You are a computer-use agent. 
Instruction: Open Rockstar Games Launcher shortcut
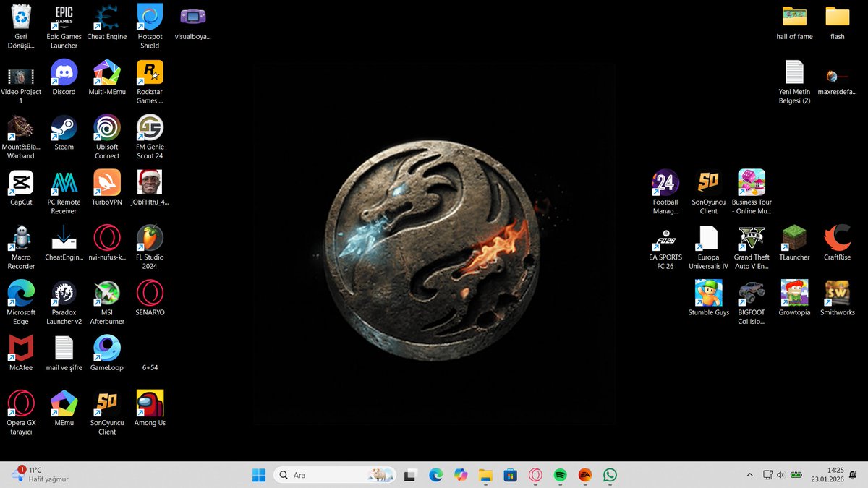(150, 81)
